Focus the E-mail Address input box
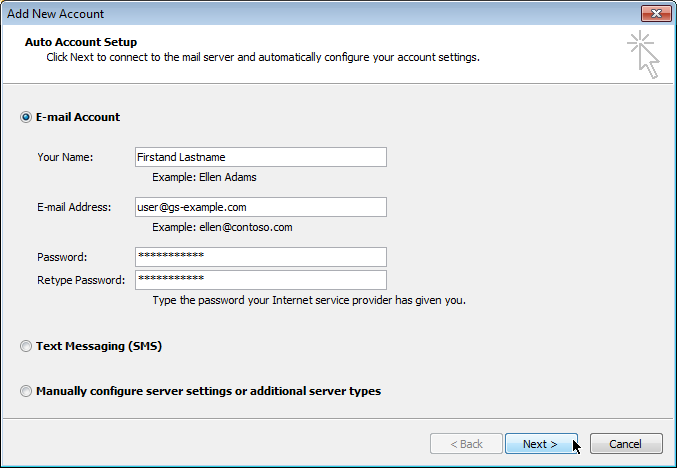Screen dimensions: 677x468 (260, 207)
